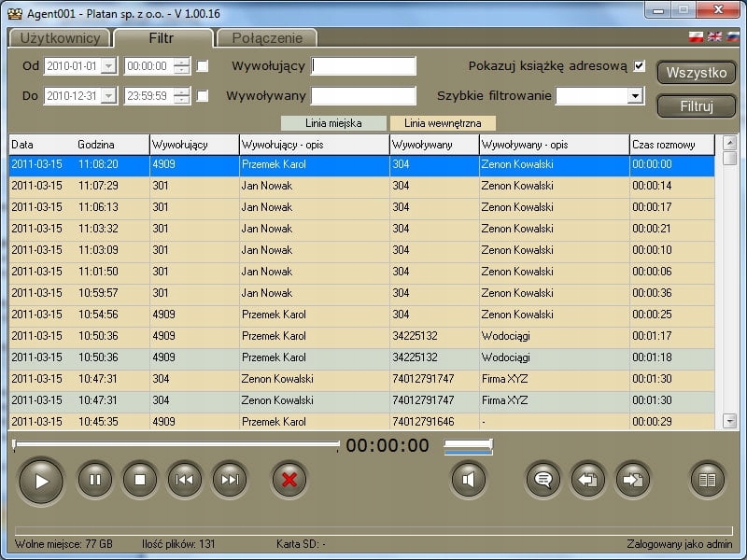Click the Linia miejska legend label
747x560 pixels.
coord(333,123)
